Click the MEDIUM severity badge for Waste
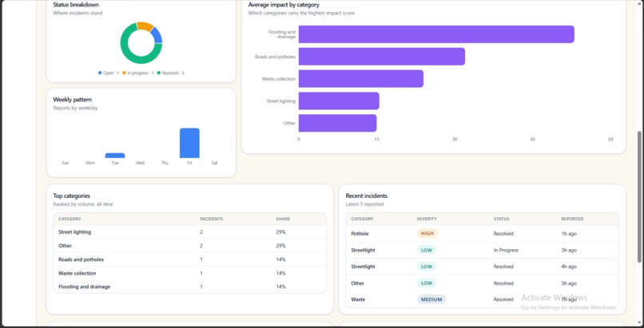Screen dimensions: 644x328 431,299
